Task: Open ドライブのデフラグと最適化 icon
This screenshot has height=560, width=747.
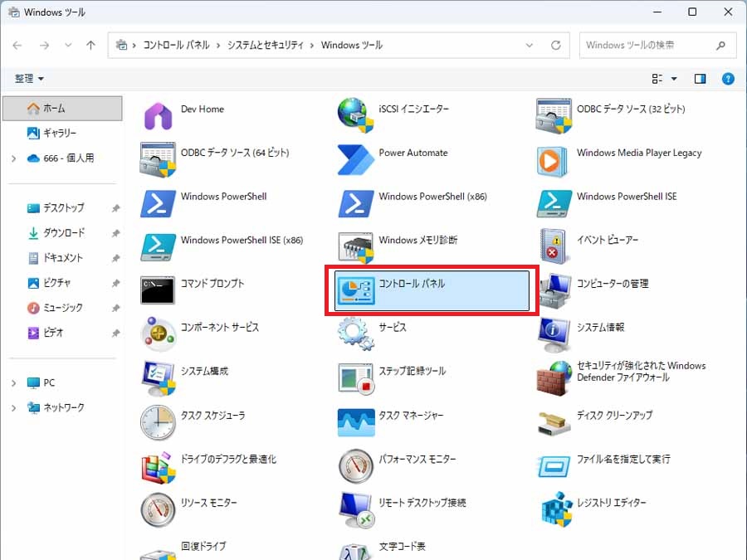Action: [x=159, y=466]
